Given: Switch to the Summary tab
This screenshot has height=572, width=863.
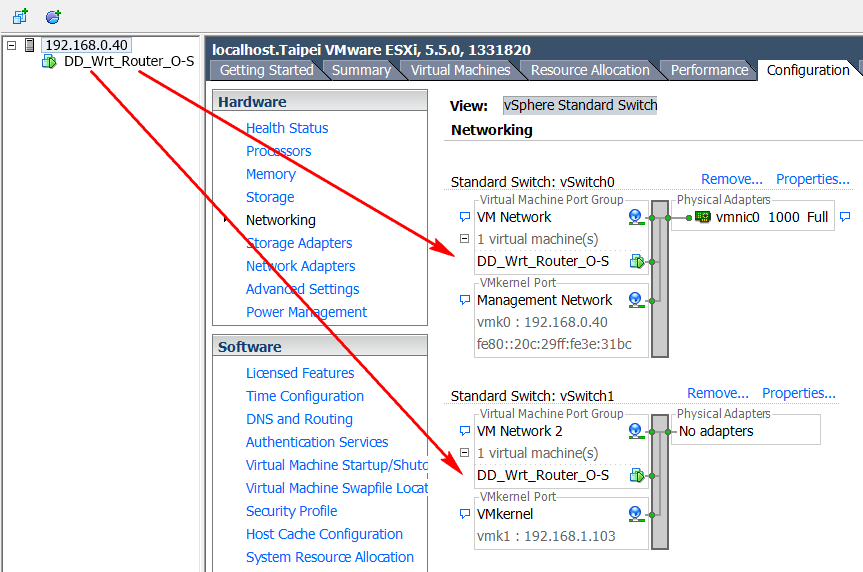Looking at the screenshot, I should pyautogui.click(x=361, y=70).
